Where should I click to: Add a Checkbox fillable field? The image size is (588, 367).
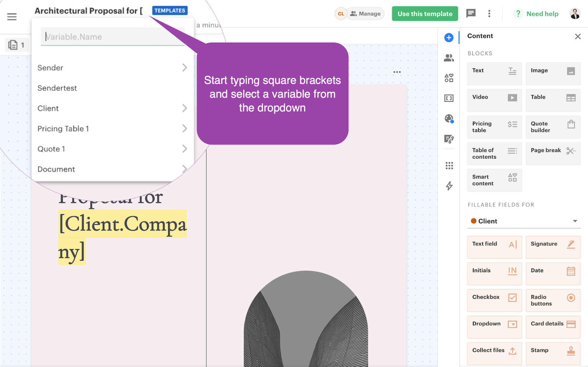[x=494, y=300]
